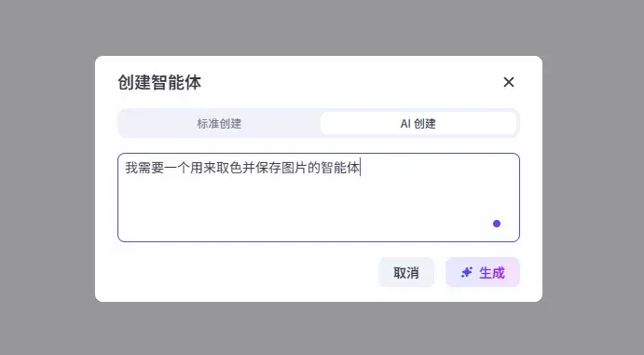Viewport: 644px width, 355px height.
Task: Click the blank dialog area left of the 取消 button
Action: click(x=246, y=272)
